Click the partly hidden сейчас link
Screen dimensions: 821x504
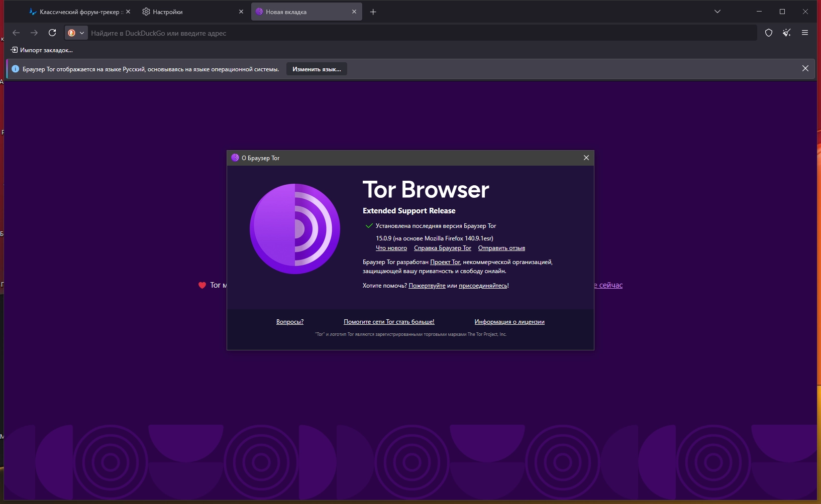[608, 285]
